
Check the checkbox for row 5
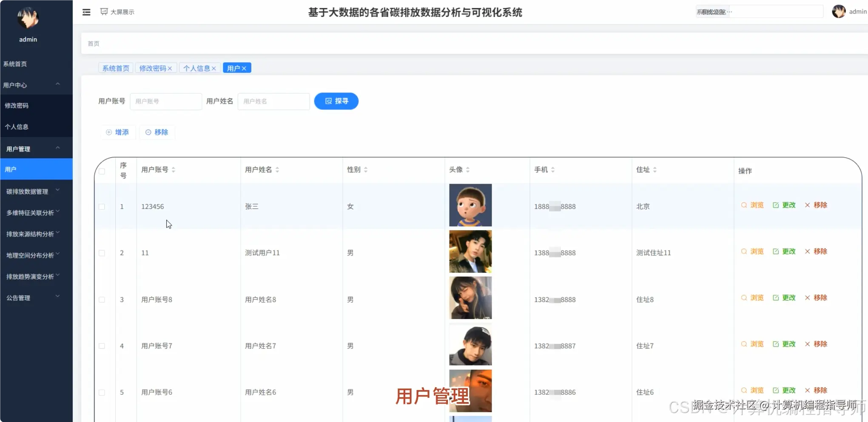102,392
